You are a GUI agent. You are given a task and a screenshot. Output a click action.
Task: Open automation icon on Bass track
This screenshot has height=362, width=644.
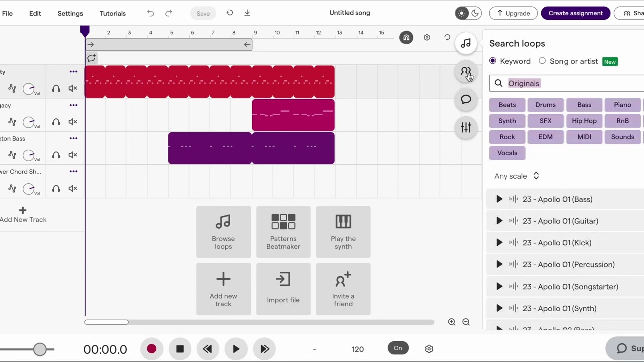click(12, 155)
